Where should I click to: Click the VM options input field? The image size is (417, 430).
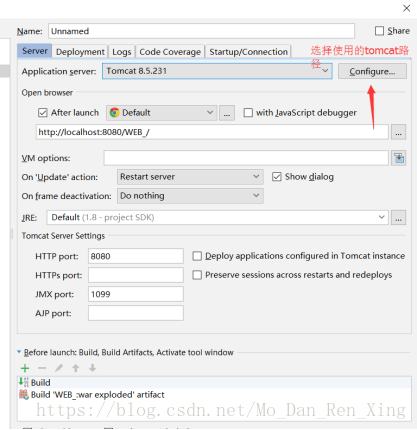(246, 158)
